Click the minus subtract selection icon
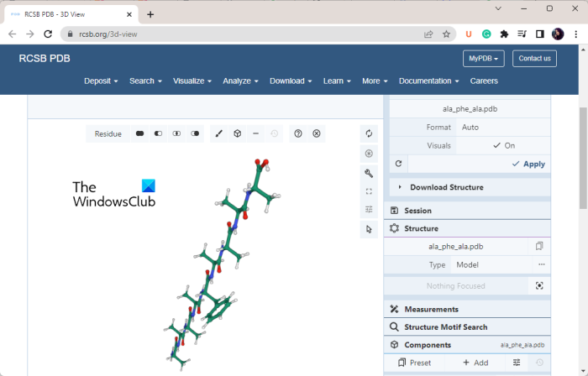588x376 pixels. [255, 133]
